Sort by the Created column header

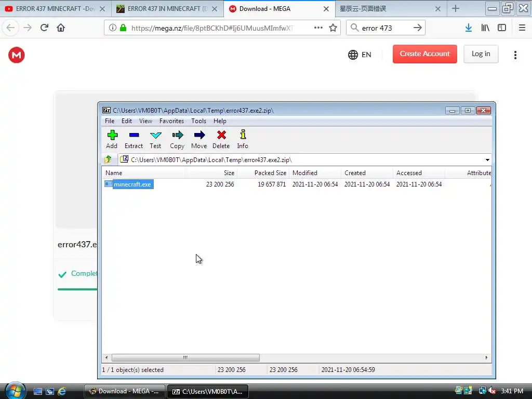367,172
